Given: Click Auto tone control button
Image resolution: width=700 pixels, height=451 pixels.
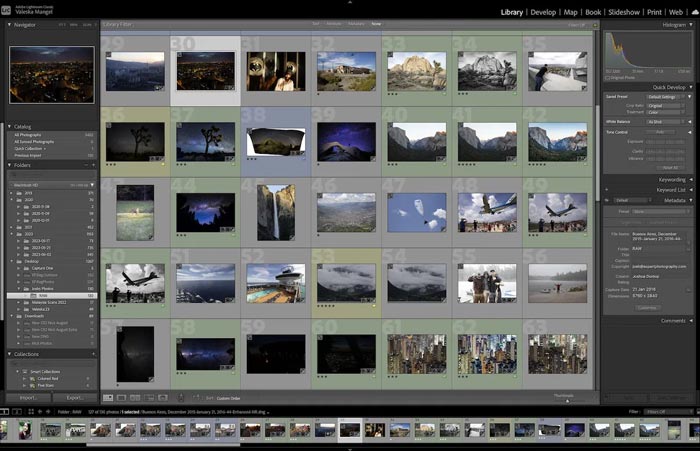Looking at the screenshot, I should click(x=660, y=132).
